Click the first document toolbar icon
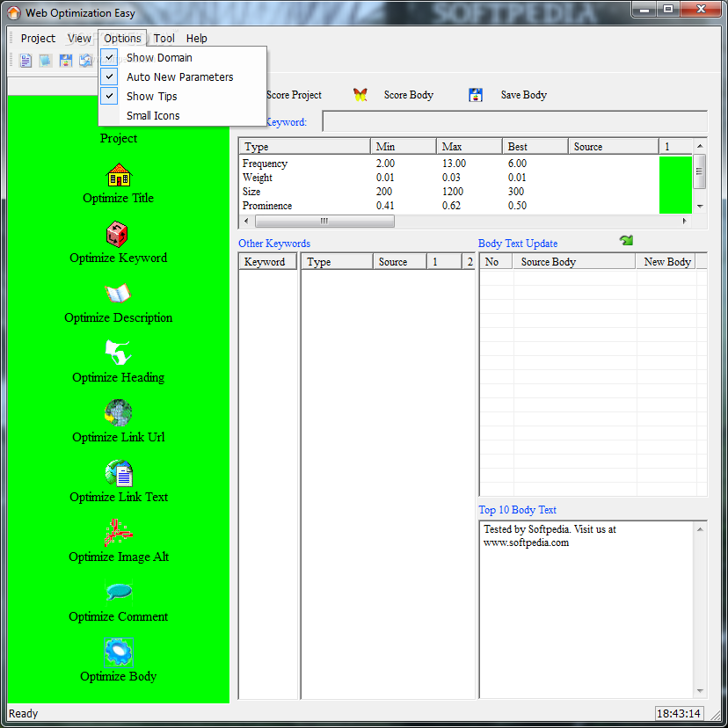This screenshot has height=728, width=728. [x=25, y=61]
